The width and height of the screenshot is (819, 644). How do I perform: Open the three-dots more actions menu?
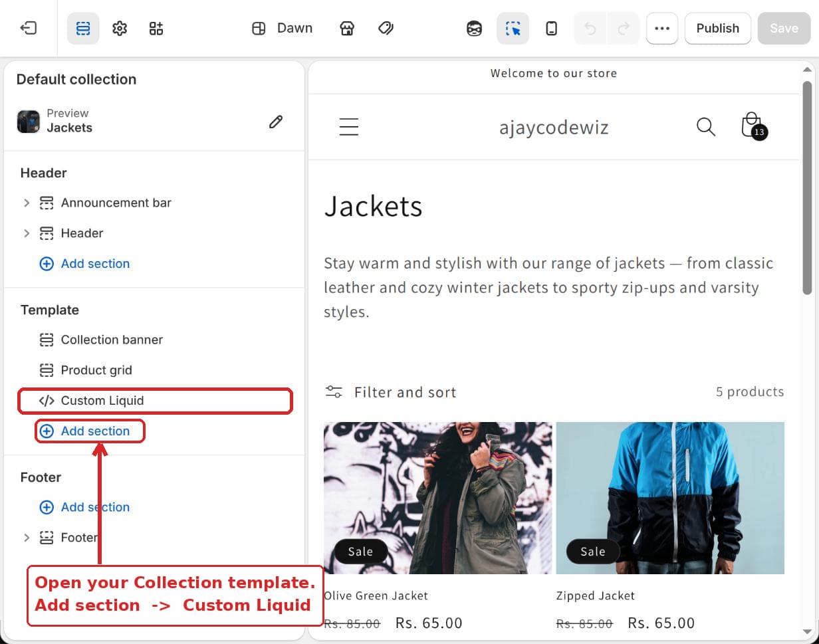tap(661, 29)
